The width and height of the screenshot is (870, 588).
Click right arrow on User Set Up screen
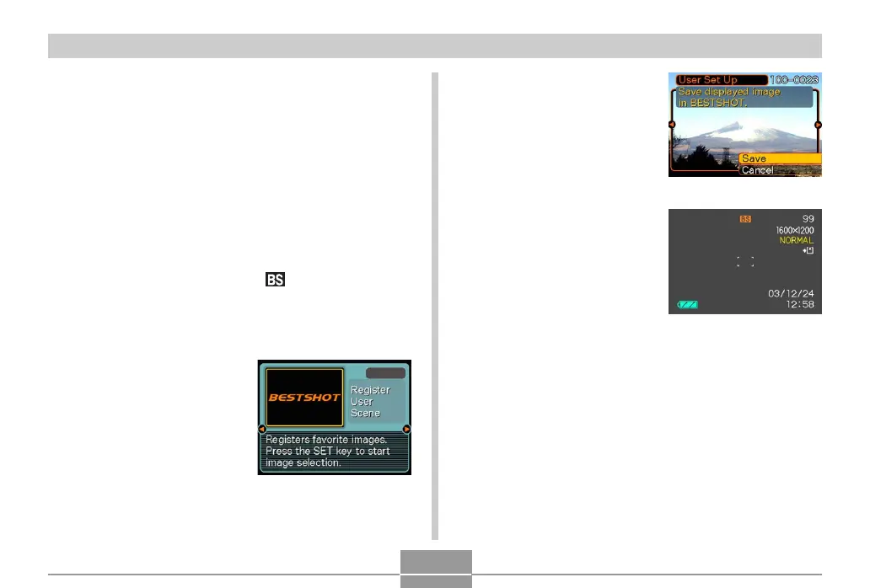818,125
